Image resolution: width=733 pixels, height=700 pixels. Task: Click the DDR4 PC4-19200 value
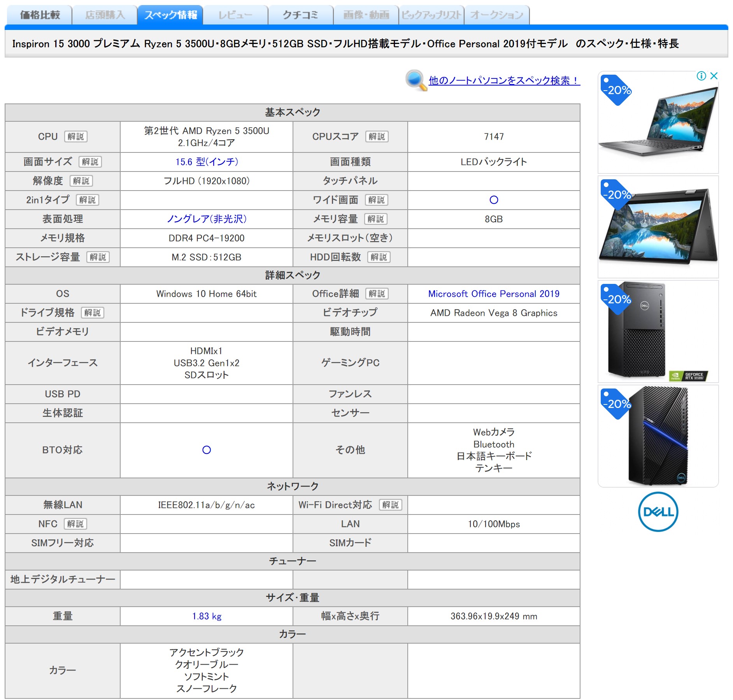(207, 238)
